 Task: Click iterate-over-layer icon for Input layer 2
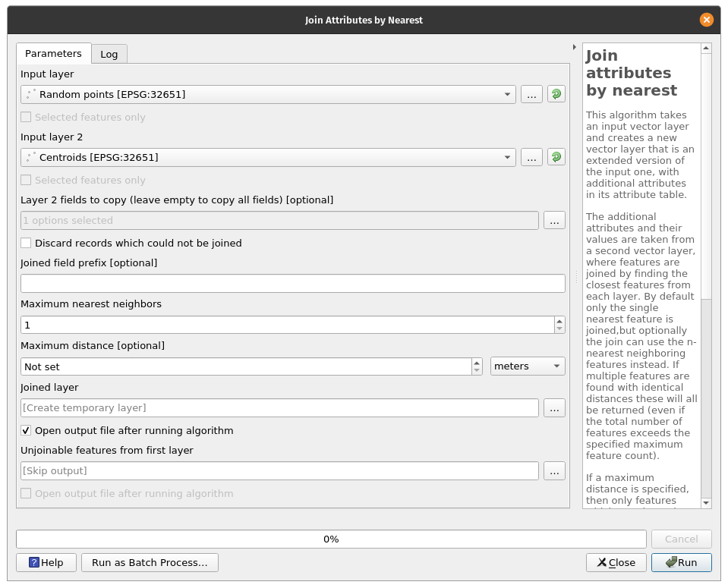click(x=556, y=157)
